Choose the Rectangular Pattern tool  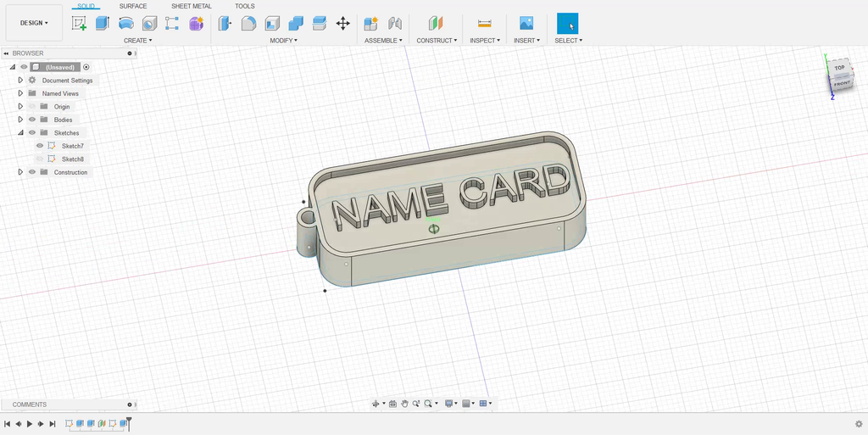pos(172,23)
